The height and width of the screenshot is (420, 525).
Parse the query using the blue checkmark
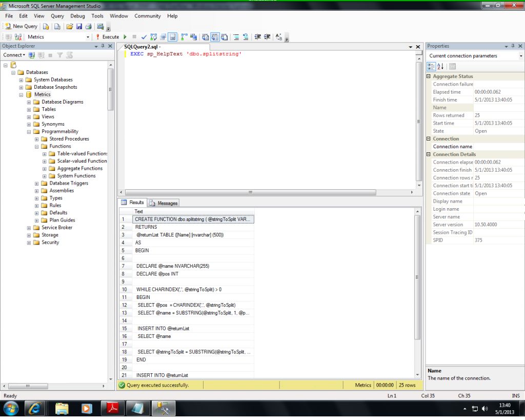144,37
